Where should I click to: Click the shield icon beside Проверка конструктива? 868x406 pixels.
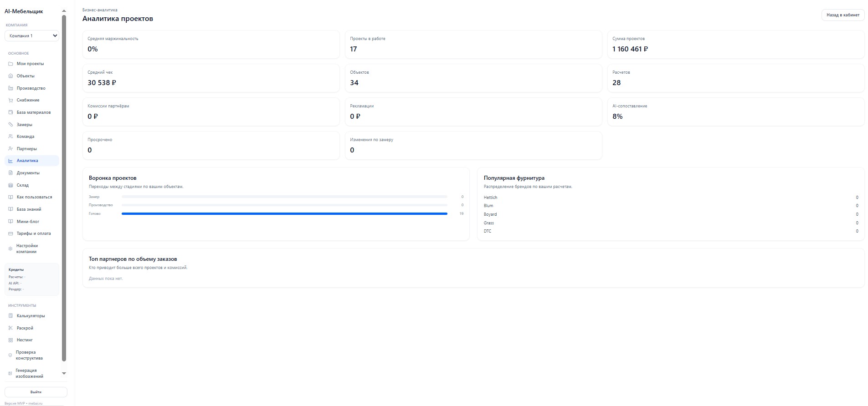click(x=10, y=355)
